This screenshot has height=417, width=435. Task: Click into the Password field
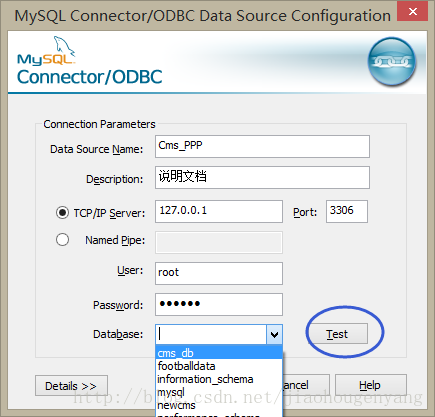click(219, 304)
